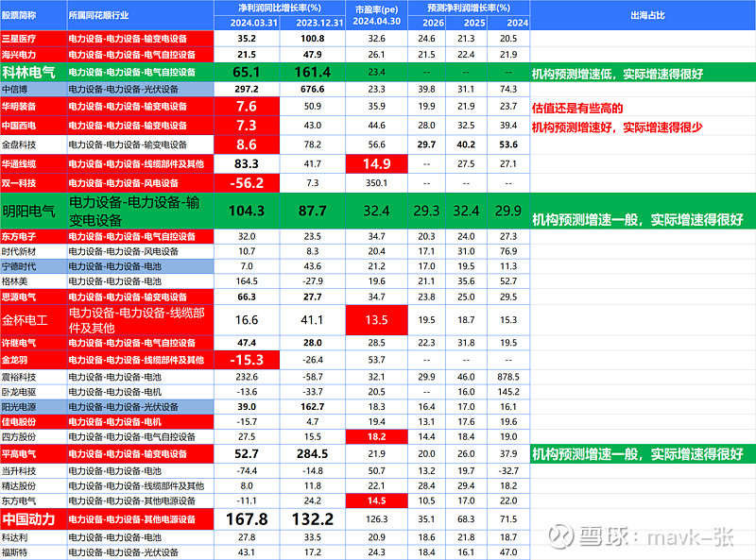Screen dimensions: 756x560
Task: Select the 金盘科技 stock cell
Action: tap(33, 144)
